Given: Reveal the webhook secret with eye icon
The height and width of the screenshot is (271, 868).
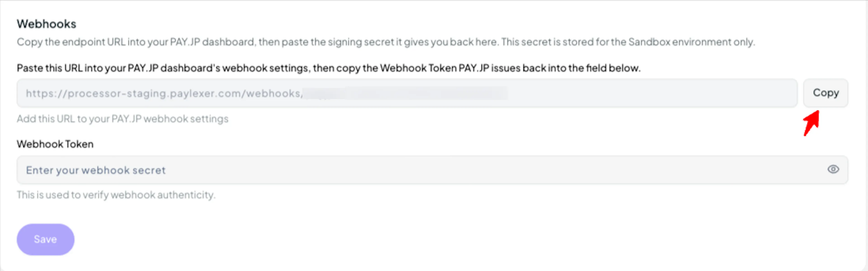Looking at the screenshot, I should 833,169.
